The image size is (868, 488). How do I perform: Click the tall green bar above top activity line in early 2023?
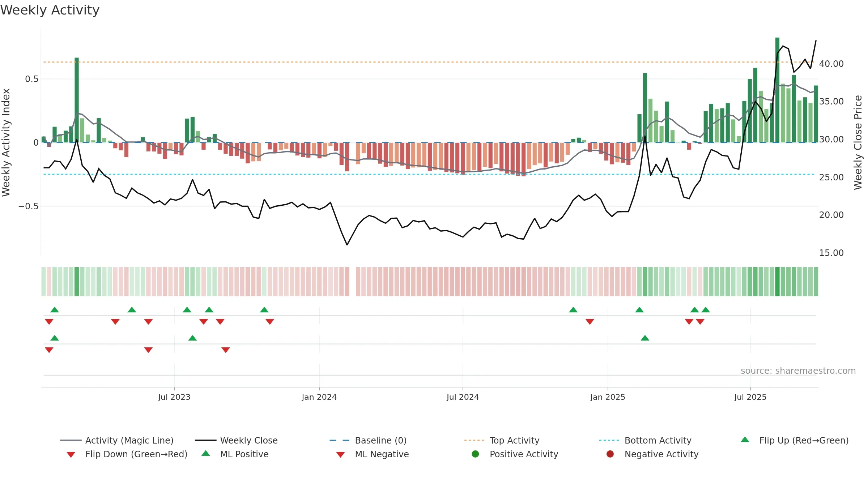point(77,100)
